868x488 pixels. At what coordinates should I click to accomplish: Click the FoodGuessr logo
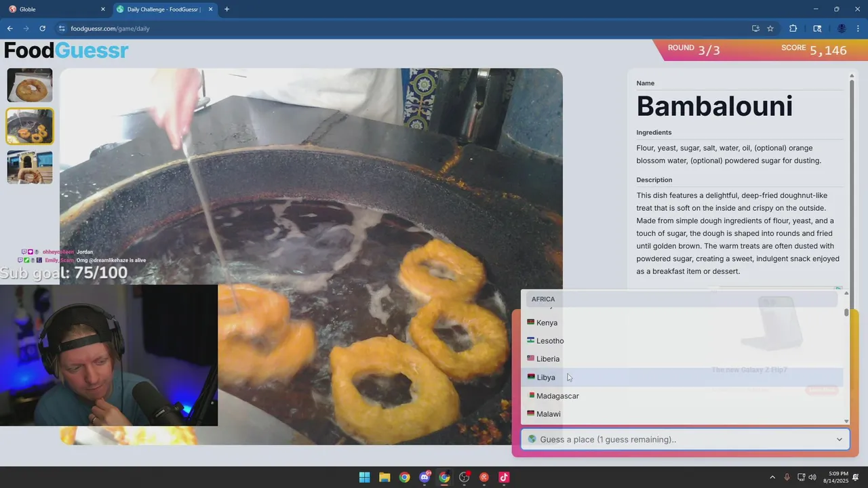66,50
